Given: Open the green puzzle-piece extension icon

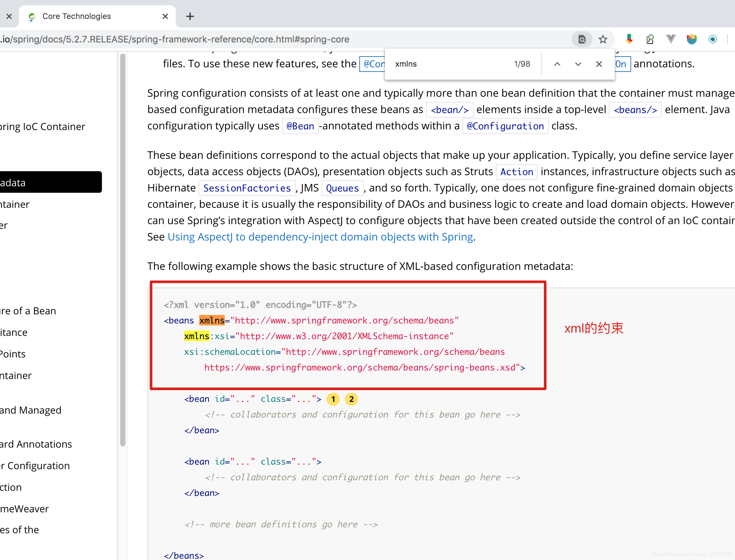Looking at the screenshot, I should click(x=650, y=39).
